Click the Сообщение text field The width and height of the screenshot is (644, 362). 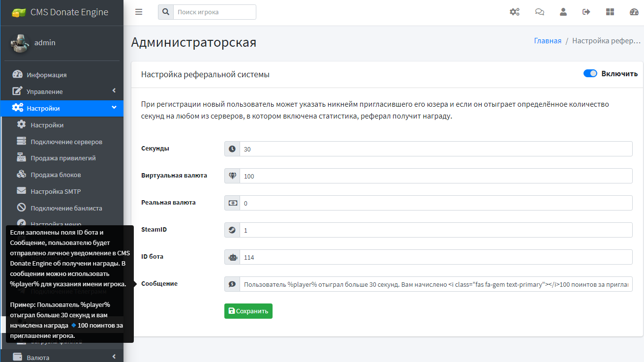tap(435, 284)
